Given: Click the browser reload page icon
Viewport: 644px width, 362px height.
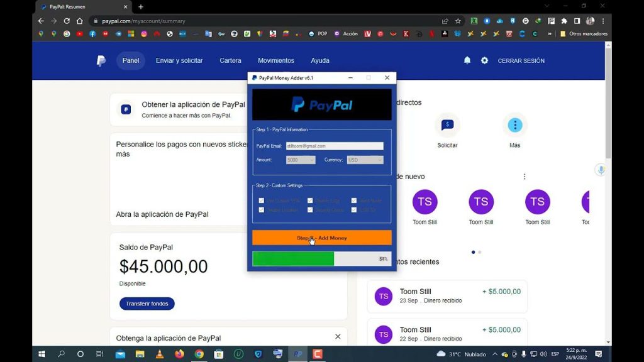Looking at the screenshot, I should point(67,21).
